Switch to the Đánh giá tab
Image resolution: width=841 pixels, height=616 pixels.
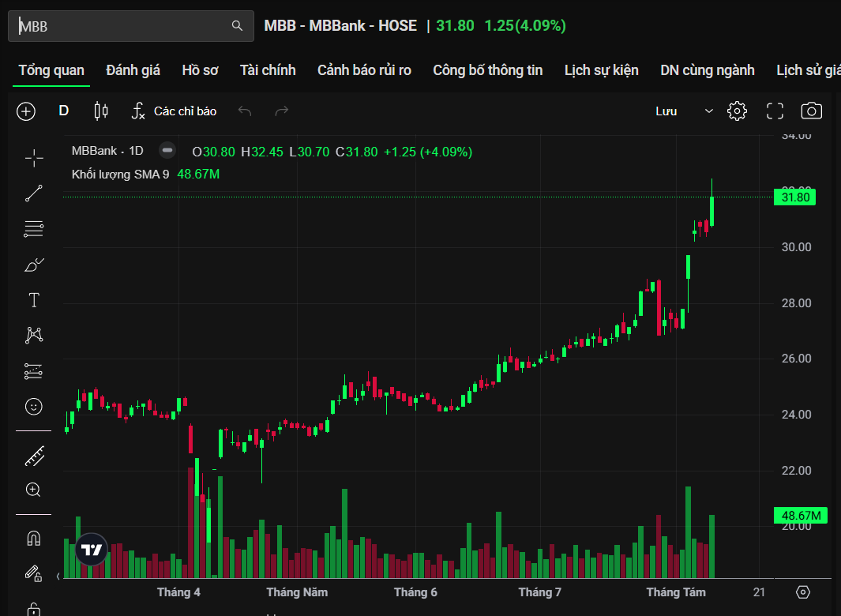click(133, 70)
